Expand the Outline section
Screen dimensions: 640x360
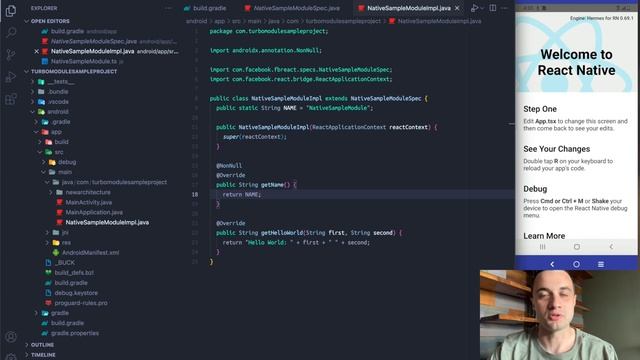tap(42, 345)
